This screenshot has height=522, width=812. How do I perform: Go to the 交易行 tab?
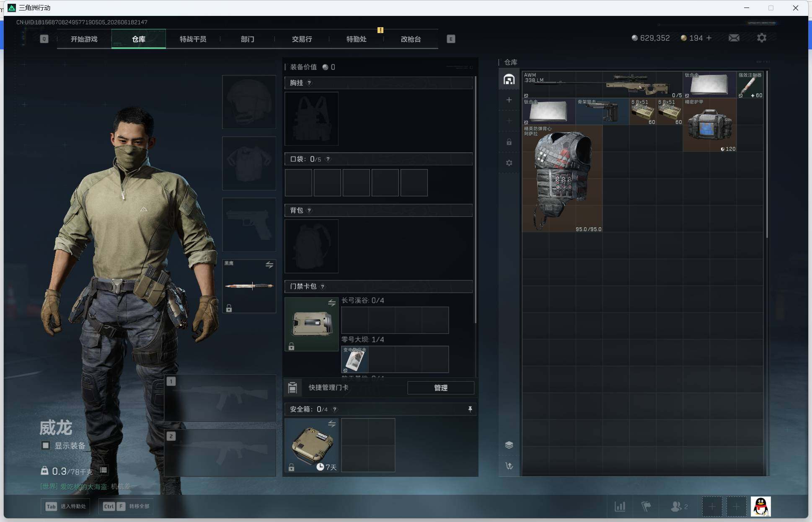pyautogui.click(x=302, y=39)
